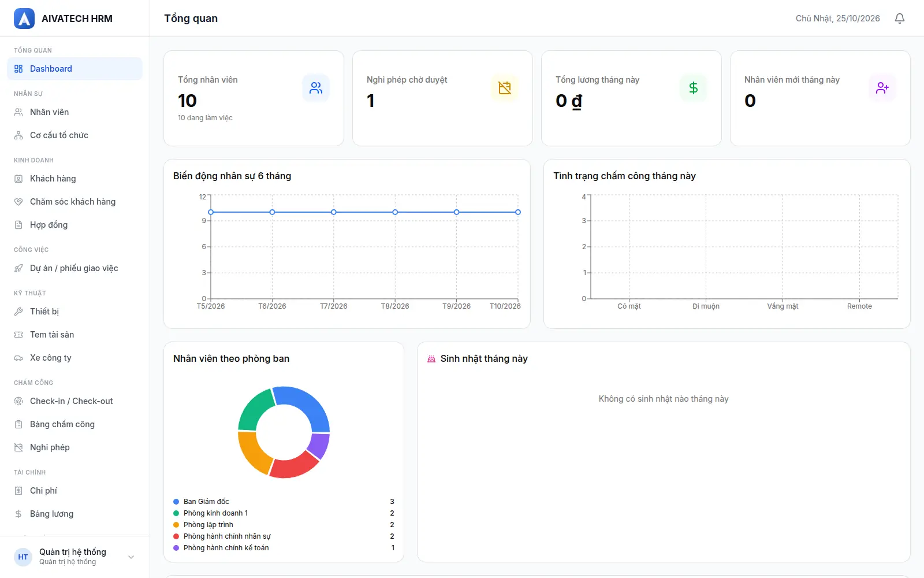Click the car icon for Xe công ty
The height and width of the screenshot is (578, 924).
point(18,358)
